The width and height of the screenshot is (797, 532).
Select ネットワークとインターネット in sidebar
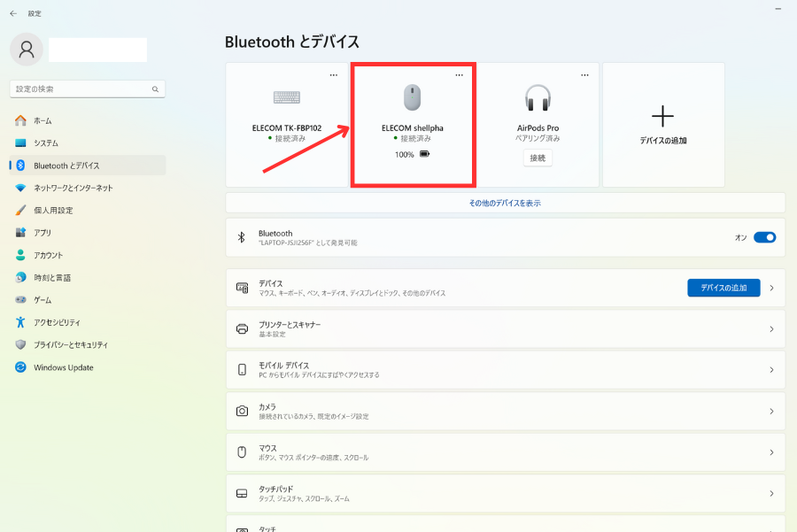pyautogui.click(x=88, y=188)
